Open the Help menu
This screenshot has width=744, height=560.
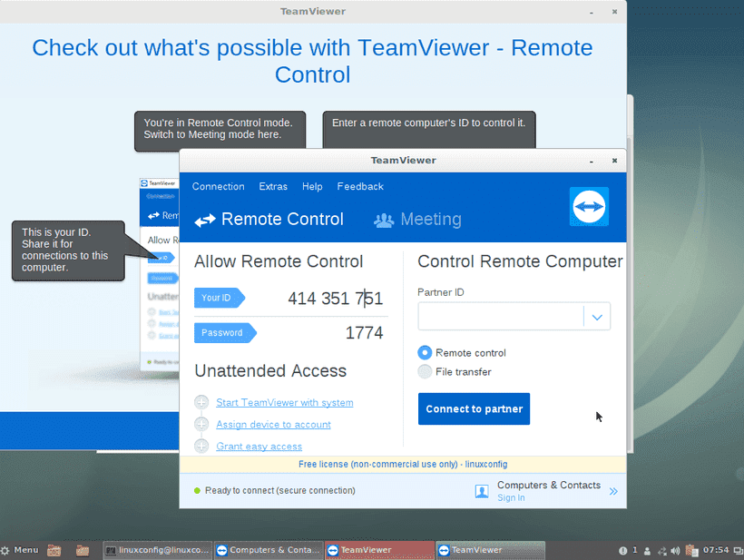[x=312, y=186]
